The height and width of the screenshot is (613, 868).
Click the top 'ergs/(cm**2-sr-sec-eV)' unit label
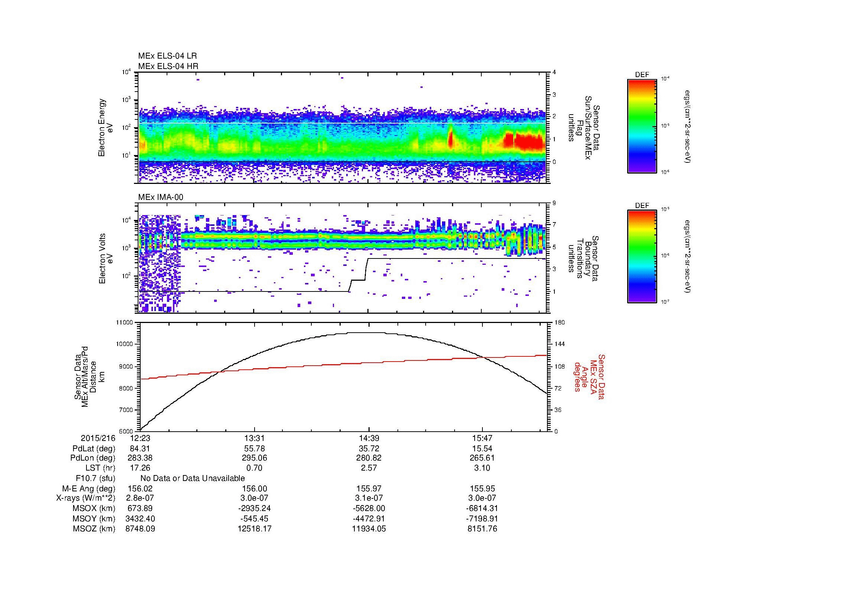pyautogui.click(x=687, y=126)
